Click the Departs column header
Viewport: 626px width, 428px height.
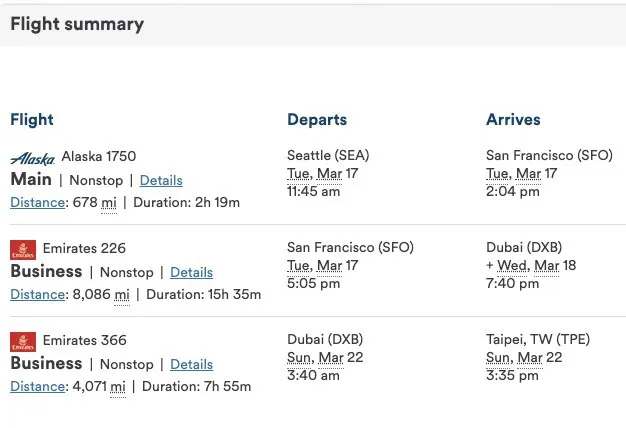(317, 120)
